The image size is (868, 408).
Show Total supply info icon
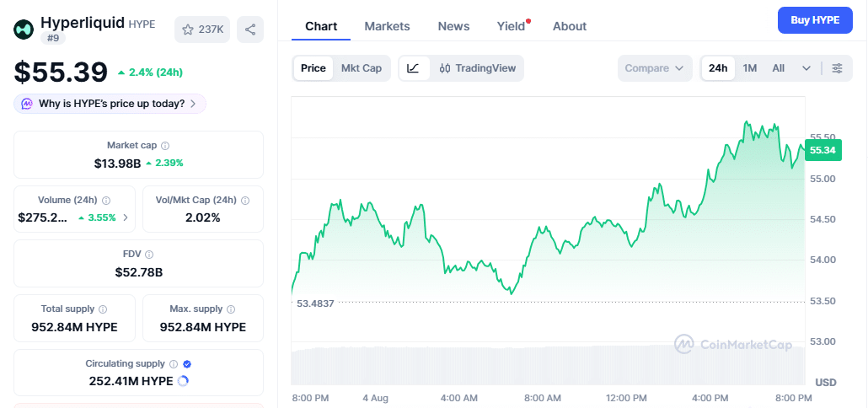point(103,309)
